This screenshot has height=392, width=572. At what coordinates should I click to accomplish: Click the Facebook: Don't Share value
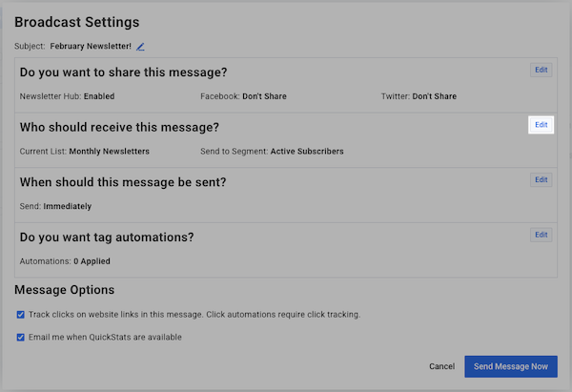243,96
